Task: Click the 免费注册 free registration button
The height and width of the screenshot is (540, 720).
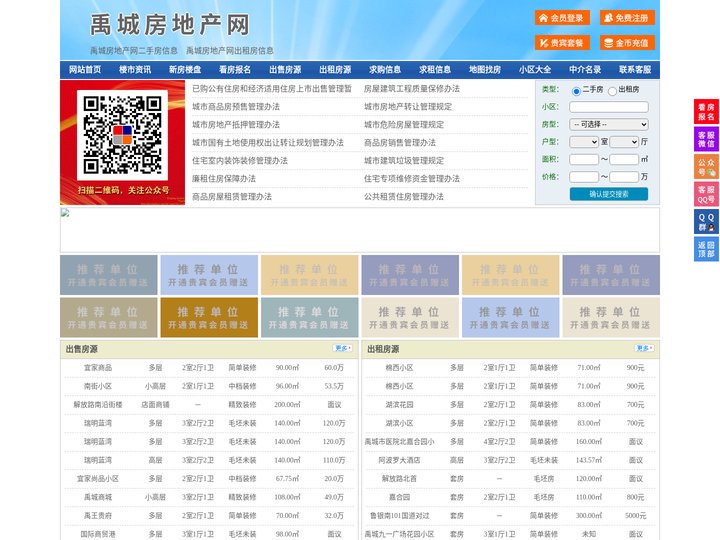Action: 627,18
